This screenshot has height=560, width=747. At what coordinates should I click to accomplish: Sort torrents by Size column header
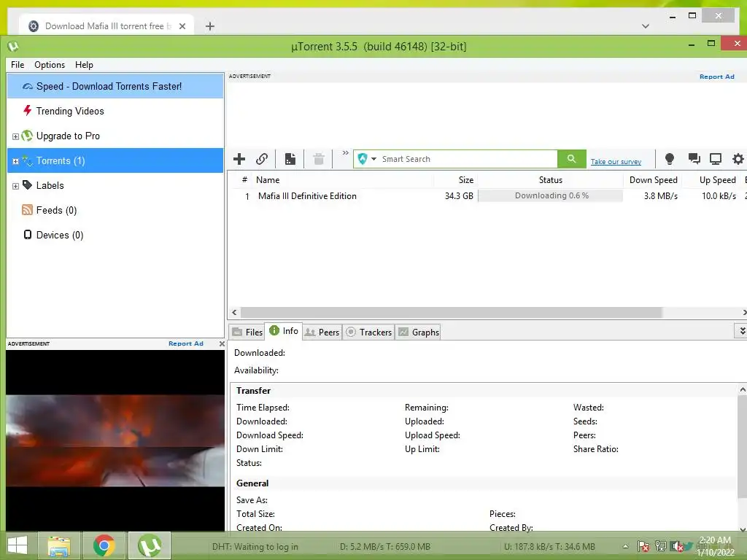[x=455, y=180]
